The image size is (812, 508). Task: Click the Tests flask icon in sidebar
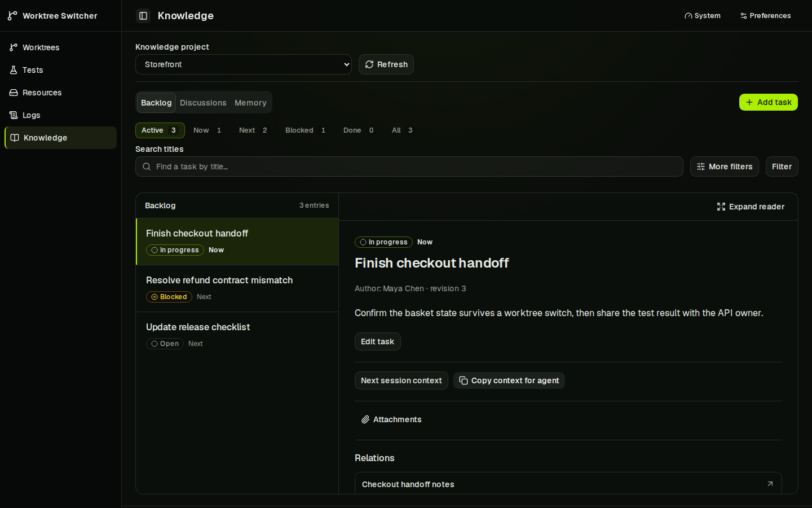click(14, 70)
